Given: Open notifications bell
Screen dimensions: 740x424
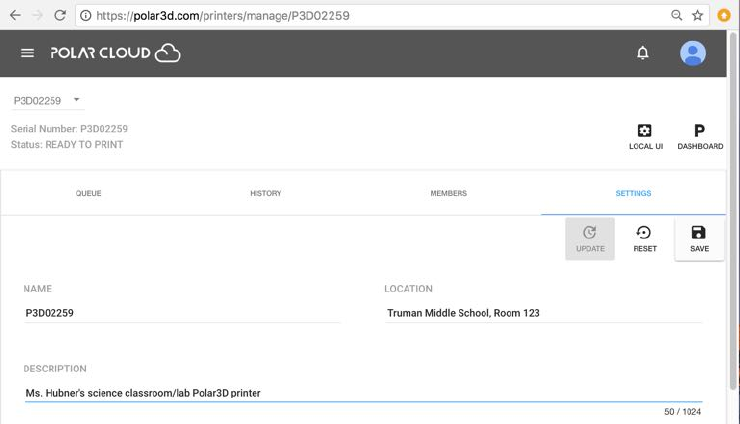Looking at the screenshot, I should point(642,53).
